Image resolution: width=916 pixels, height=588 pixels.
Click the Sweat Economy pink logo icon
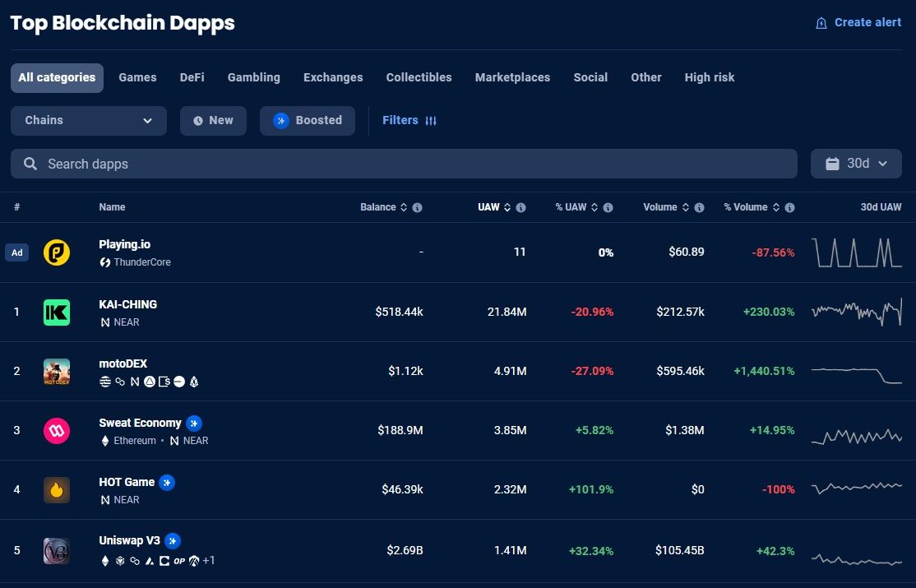(57, 431)
